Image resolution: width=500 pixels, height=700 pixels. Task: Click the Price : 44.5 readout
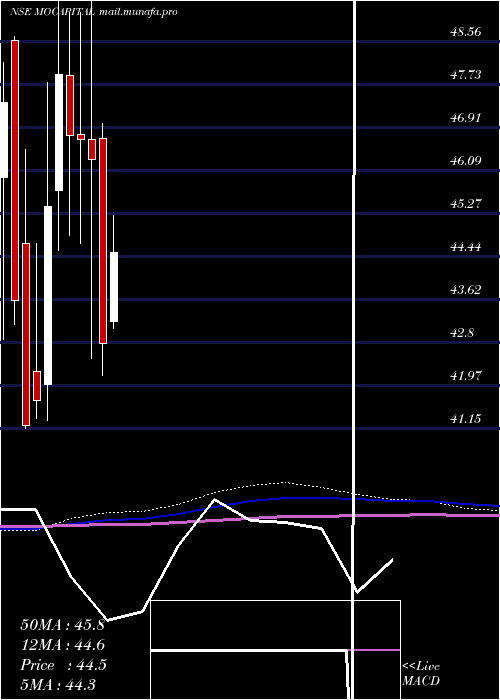63,665
